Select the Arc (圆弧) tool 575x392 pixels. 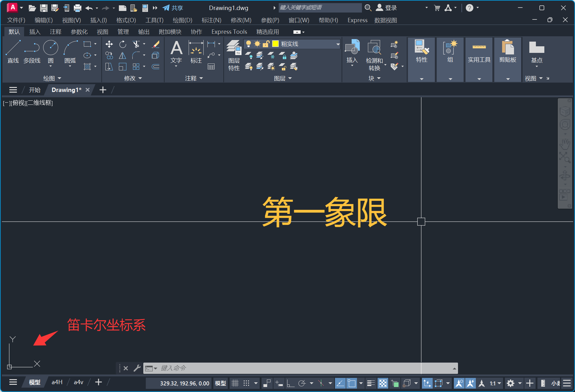point(70,52)
